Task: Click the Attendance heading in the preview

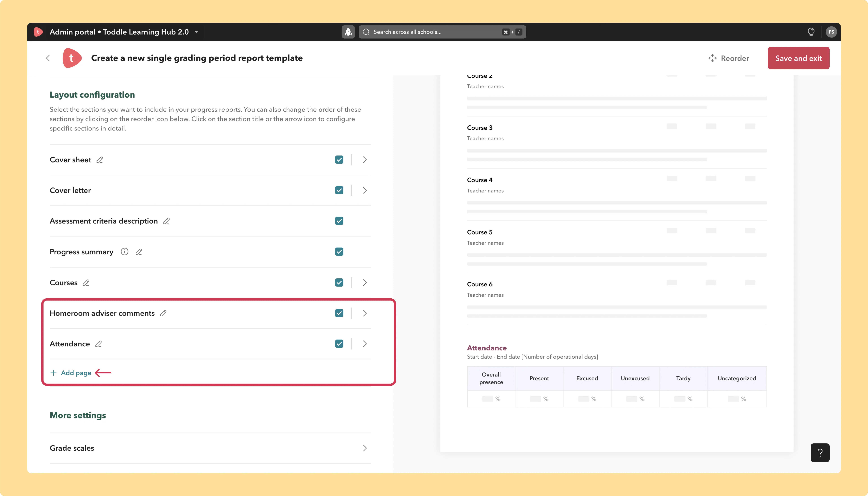Action: click(487, 348)
